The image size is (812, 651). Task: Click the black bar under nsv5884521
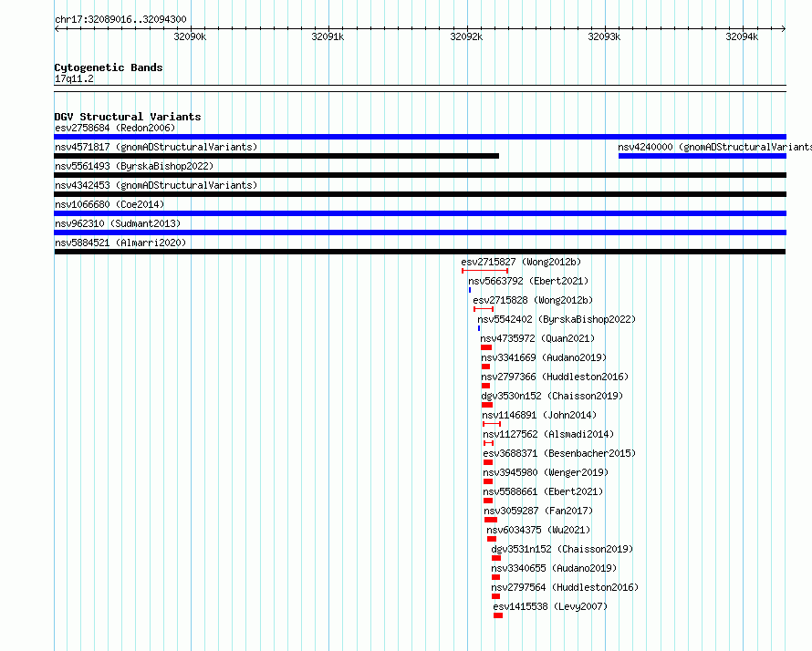click(x=420, y=252)
